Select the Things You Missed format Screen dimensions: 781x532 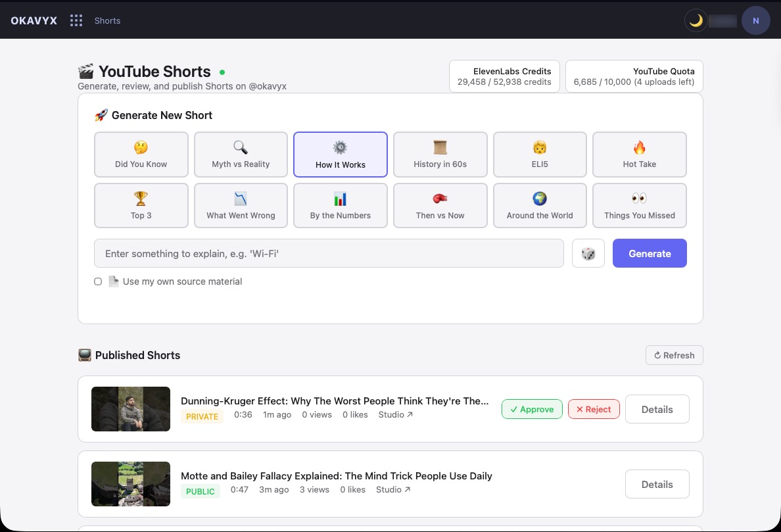639,205
